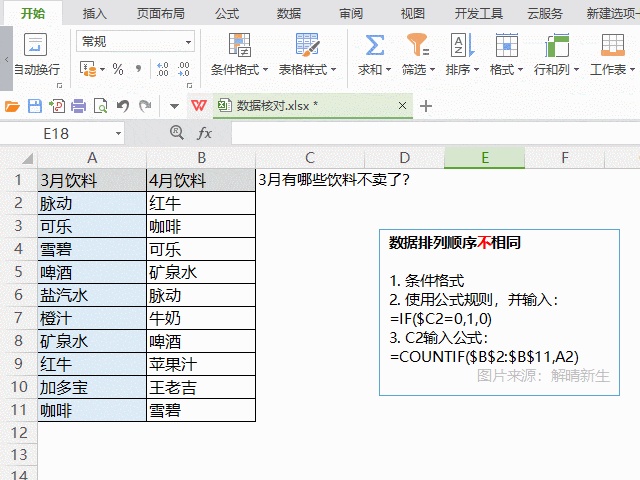This screenshot has width=640, height=480.
Task: Open the Name Box E18 dropdown arrow
Action: pos(118,133)
